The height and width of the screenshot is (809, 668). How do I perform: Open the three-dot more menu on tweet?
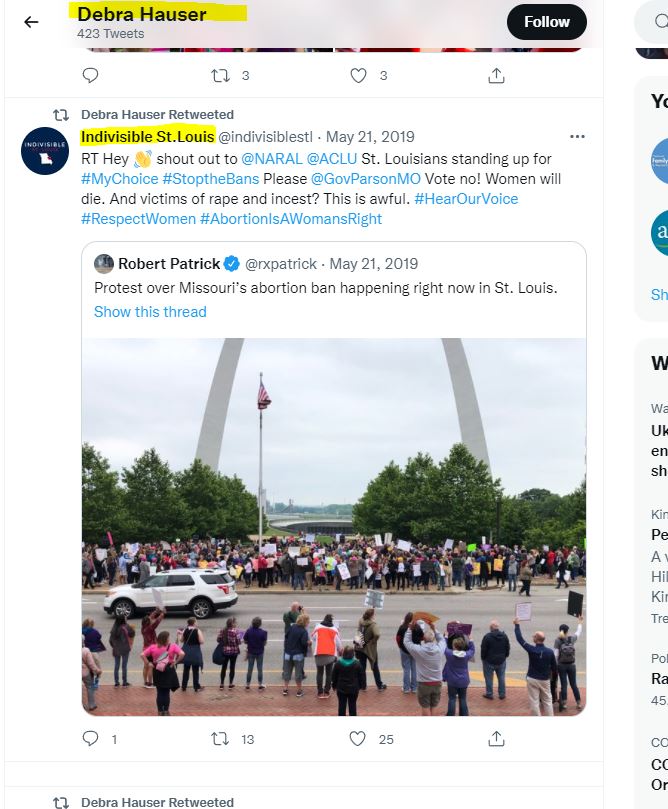coord(577,137)
